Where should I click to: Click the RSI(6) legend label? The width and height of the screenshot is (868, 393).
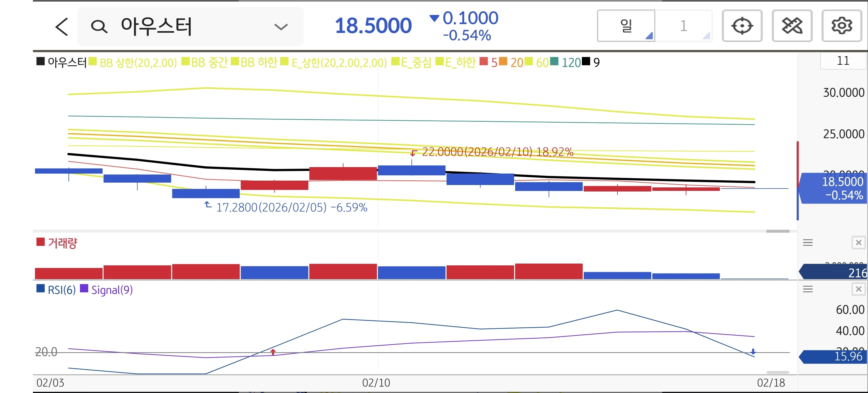click(61, 290)
